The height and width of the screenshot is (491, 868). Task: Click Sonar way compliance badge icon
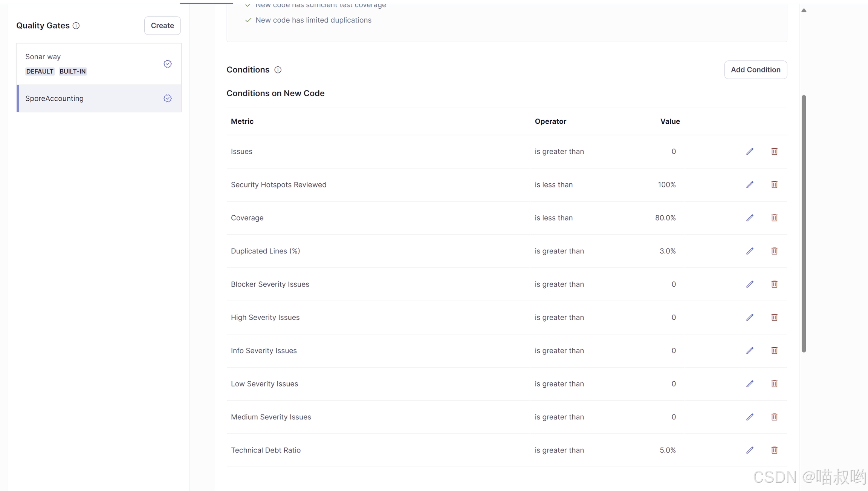pos(168,64)
